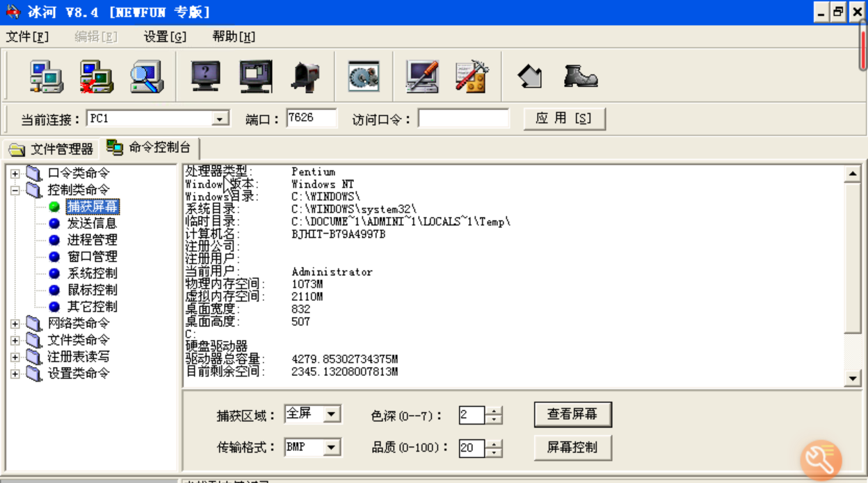Click the 冰河 title bar app icon

[13, 12]
